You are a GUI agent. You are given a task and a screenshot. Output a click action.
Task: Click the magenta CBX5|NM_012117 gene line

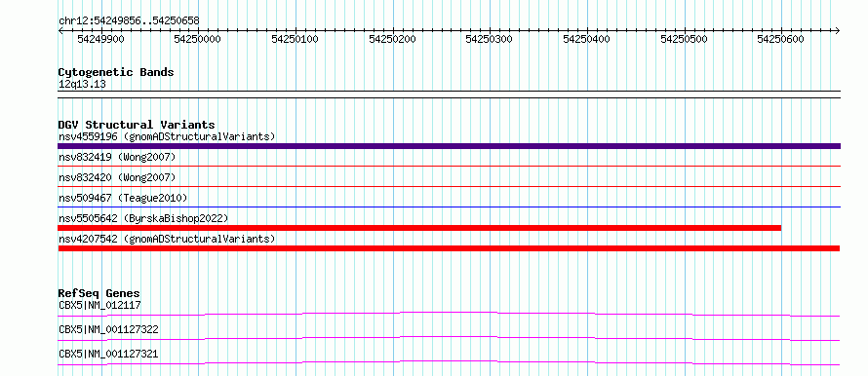449,314
